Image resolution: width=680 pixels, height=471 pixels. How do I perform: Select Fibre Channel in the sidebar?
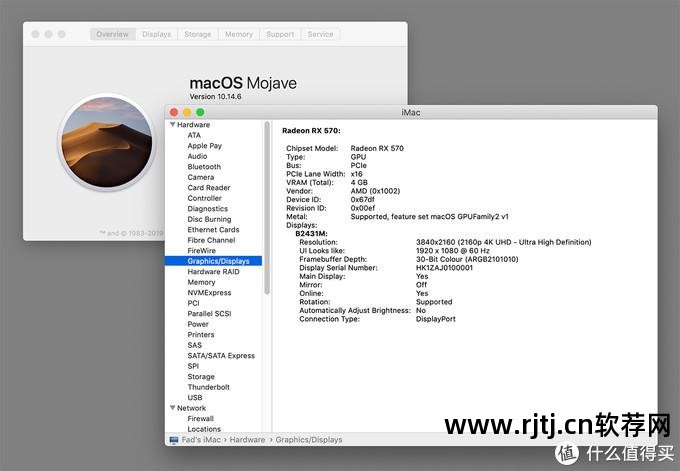click(211, 240)
